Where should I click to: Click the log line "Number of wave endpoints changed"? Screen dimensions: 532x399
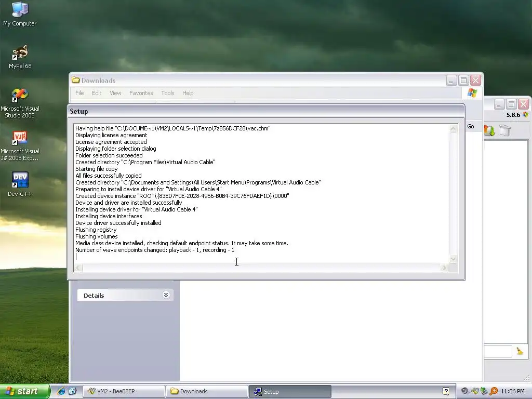(x=155, y=250)
